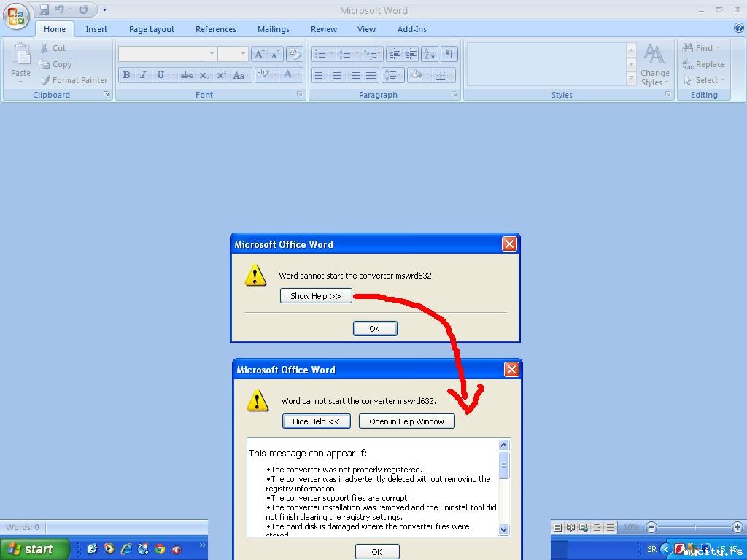Toggle Show/Hide paragraph marks
Image resolution: width=747 pixels, height=560 pixels.
click(x=449, y=54)
